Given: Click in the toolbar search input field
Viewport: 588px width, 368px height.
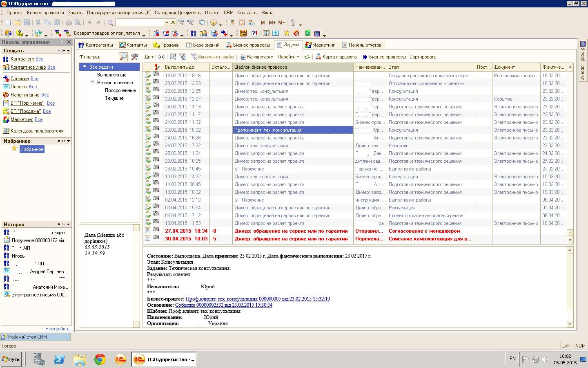Looking at the screenshot, I should coord(140,23).
